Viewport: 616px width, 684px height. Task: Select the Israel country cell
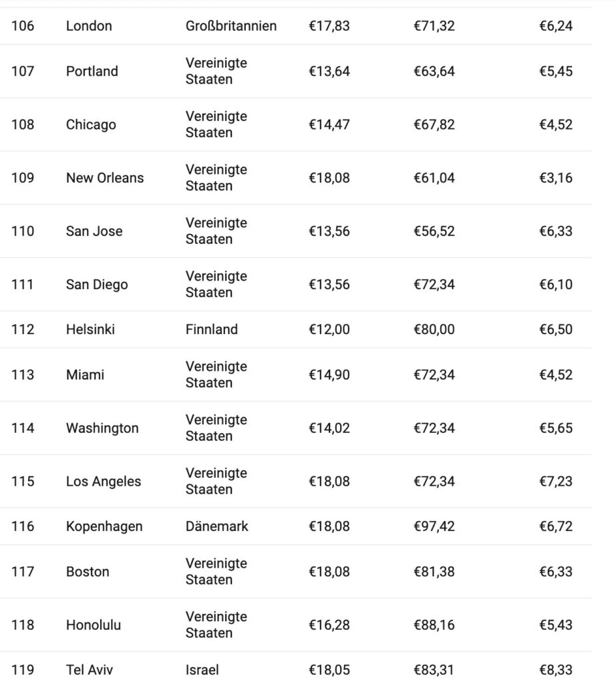(202, 670)
